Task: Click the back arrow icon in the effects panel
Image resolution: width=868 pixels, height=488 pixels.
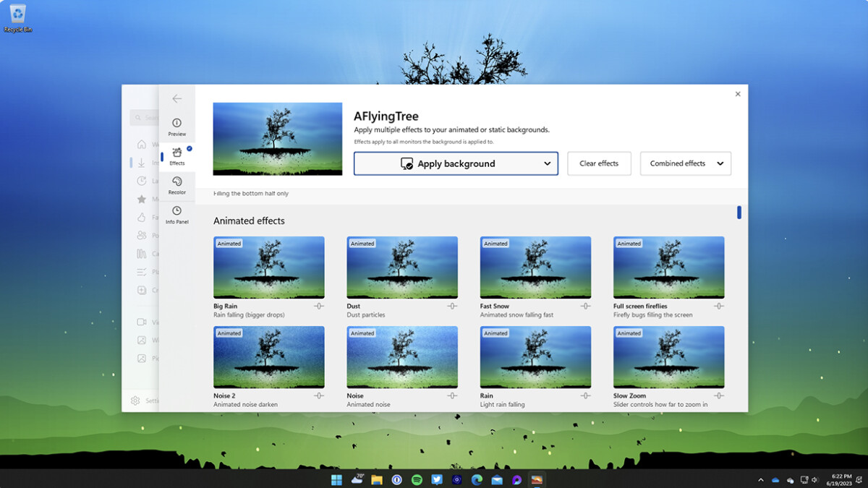Action: pyautogui.click(x=176, y=98)
